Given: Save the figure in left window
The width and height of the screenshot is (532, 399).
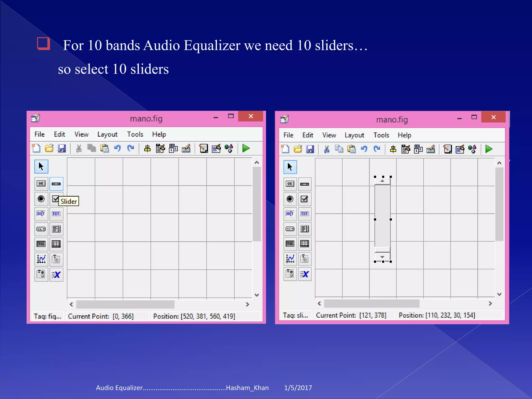Looking at the screenshot, I should 62,148.
